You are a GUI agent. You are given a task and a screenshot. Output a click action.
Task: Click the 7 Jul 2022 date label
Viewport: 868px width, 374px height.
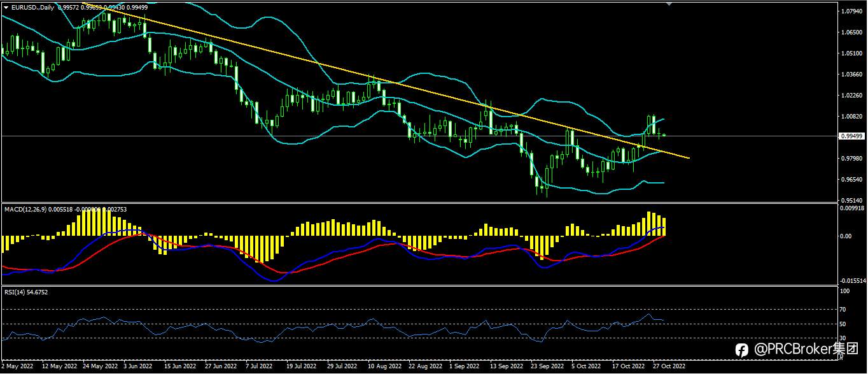(x=259, y=367)
